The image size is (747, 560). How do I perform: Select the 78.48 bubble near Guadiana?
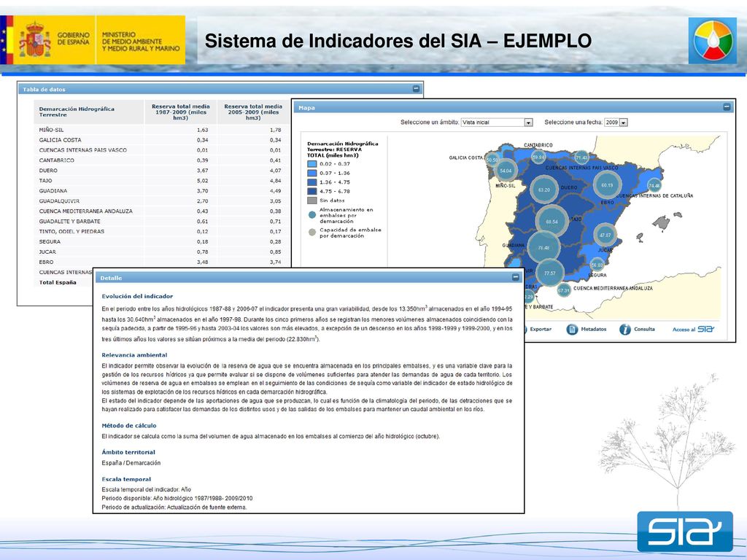point(543,248)
